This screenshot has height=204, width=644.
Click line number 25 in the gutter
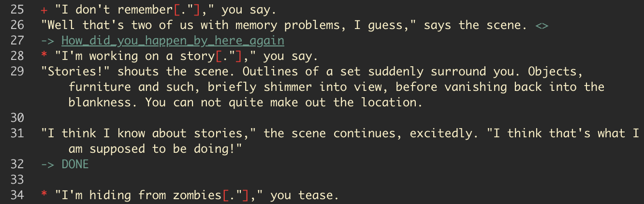coord(17,10)
